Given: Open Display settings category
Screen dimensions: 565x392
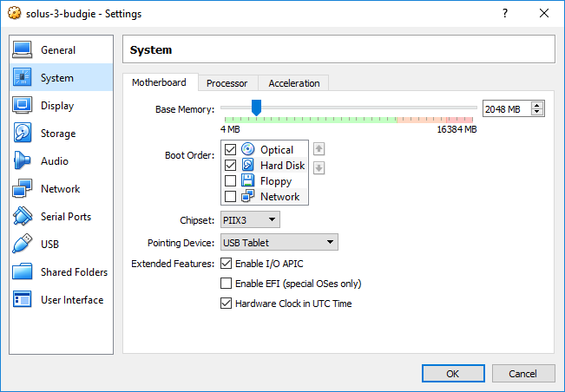Looking at the screenshot, I should pyautogui.click(x=62, y=105).
